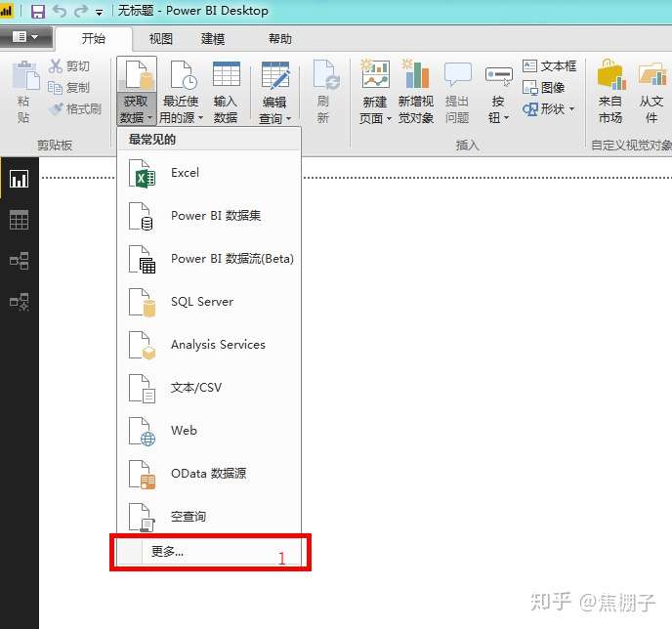Choose Analysis Services from the menu
The width and height of the screenshot is (672, 629).
(x=209, y=345)
